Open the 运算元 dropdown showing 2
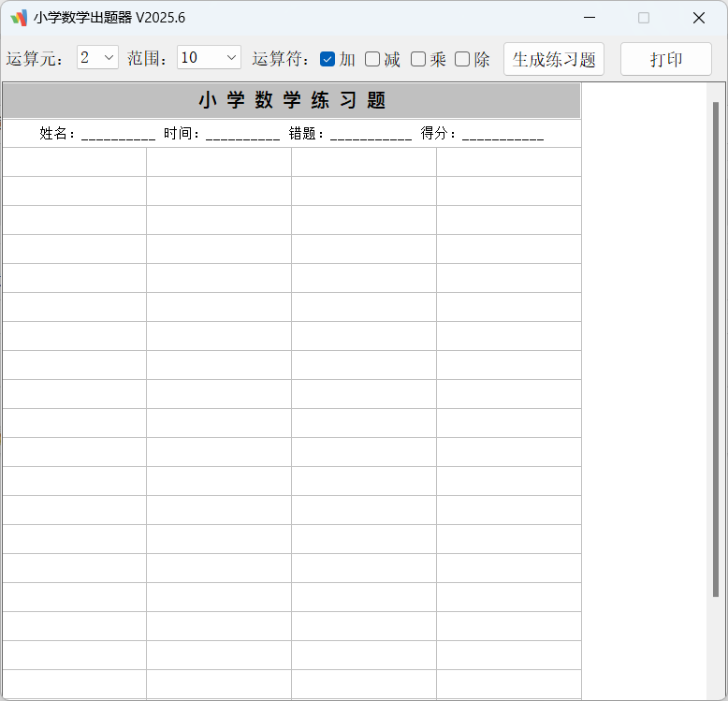 pyautogui.click(x=97, y=58)
